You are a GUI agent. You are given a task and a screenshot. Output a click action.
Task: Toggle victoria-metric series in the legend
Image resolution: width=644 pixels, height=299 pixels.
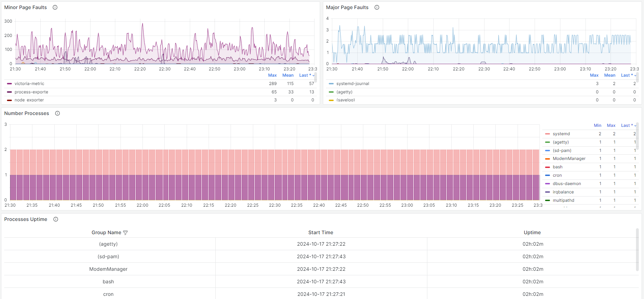tap(29, 84)
